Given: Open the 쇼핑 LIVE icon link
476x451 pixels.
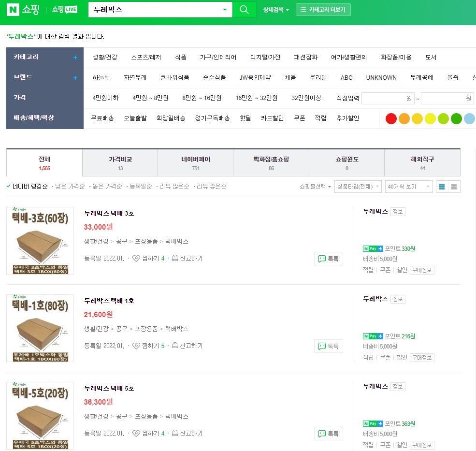Looking at the screenshot, I should pos(64,10).
